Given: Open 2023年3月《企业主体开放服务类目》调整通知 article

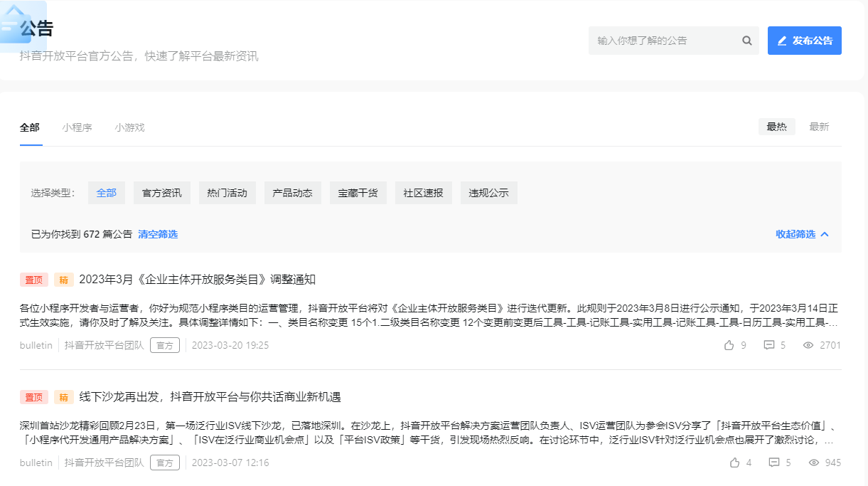Looking at the screenshot, I should pos(197,279).
